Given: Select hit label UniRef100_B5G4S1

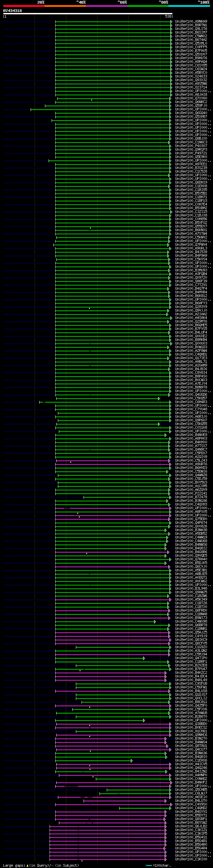Looking at the screenshot, I should click(191, 837).
